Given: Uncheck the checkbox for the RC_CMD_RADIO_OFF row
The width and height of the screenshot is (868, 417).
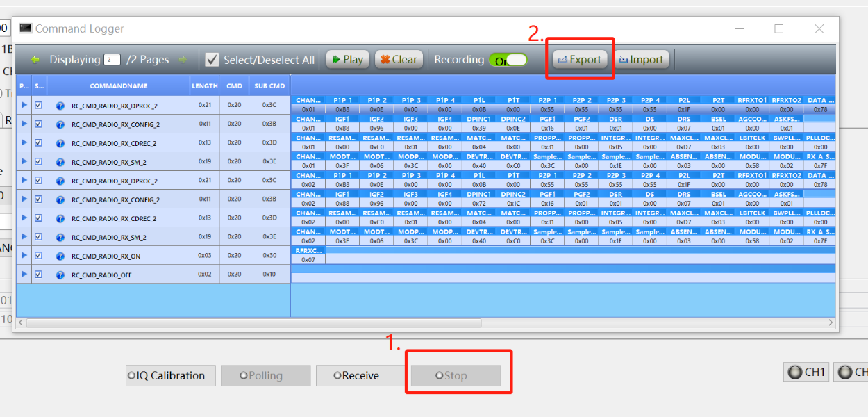Looking at the screenshot, I should [x=38, y=274].
